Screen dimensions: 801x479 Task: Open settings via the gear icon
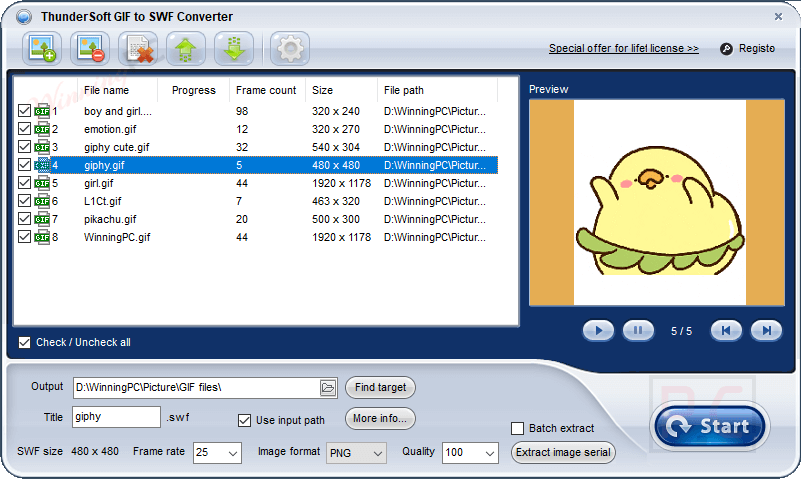(x=290, y=49)
